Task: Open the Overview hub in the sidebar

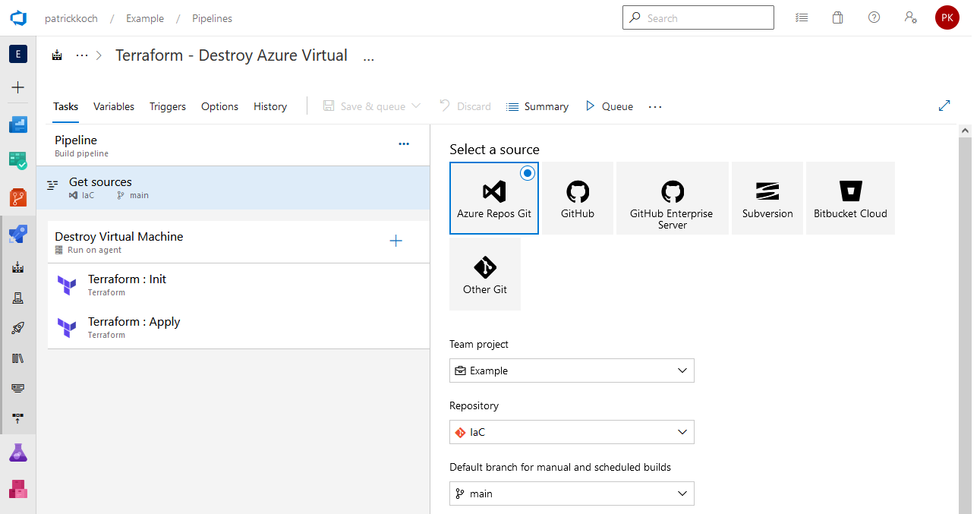Action: [x=18, y=125]
